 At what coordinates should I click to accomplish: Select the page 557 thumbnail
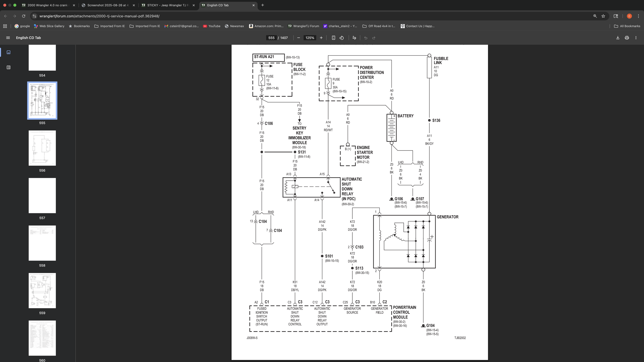(x=42, y=196)
